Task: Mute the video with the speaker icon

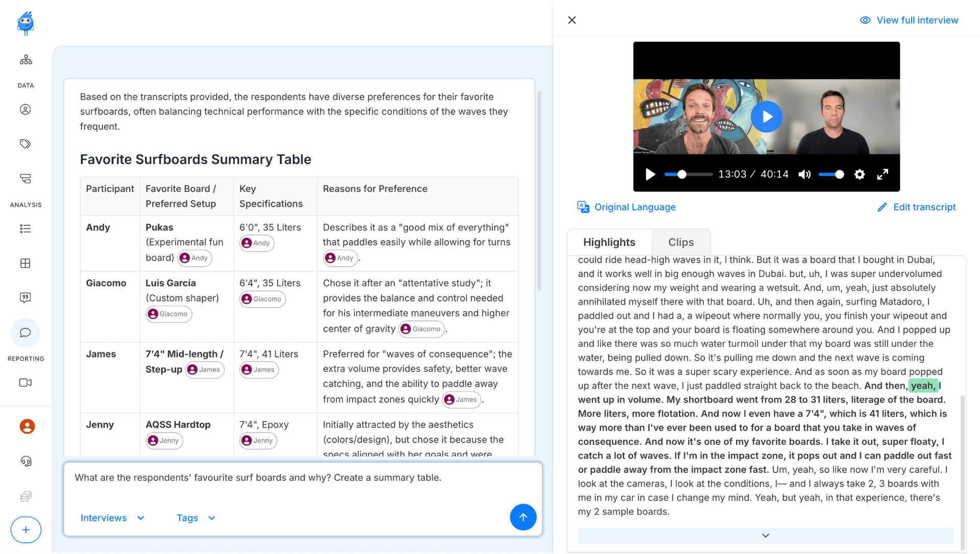Action: click(x=804, y=174)
